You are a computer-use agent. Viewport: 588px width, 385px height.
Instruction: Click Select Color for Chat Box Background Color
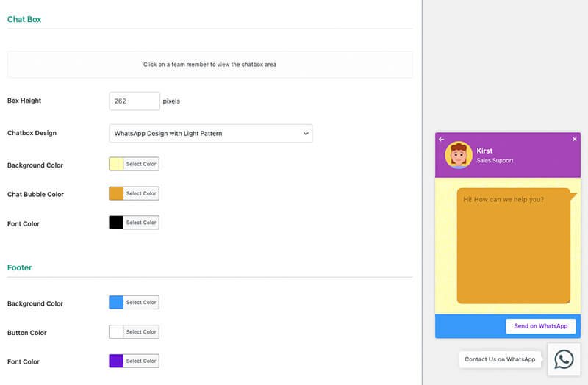tap(141, 164)
